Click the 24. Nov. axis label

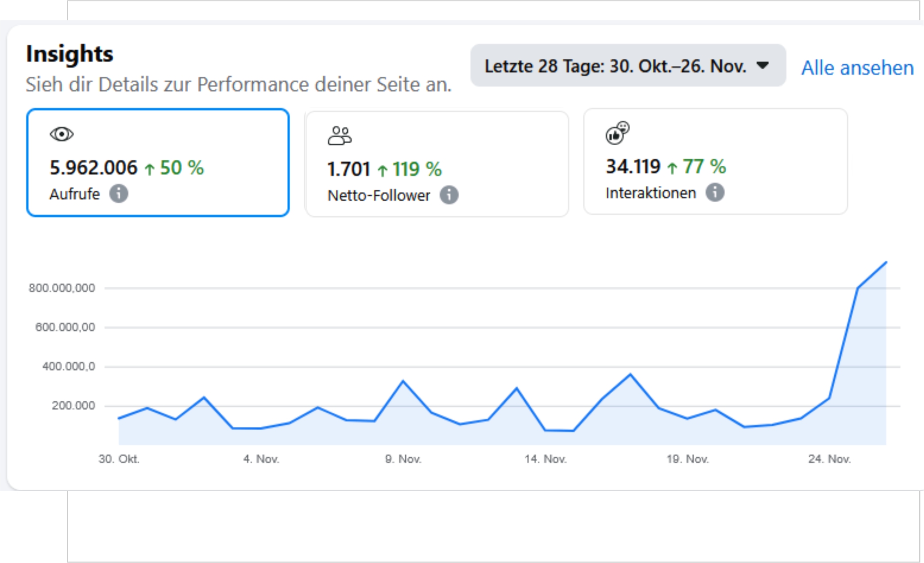(829, 459)
